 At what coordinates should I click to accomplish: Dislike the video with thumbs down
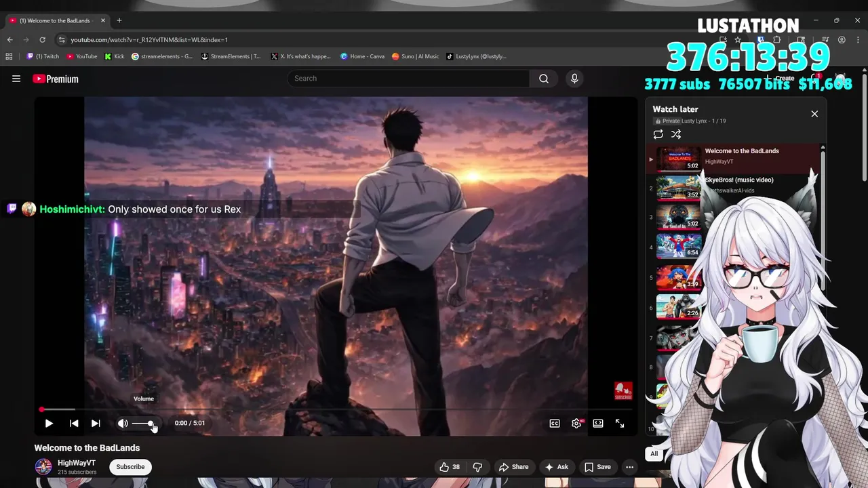477,467
